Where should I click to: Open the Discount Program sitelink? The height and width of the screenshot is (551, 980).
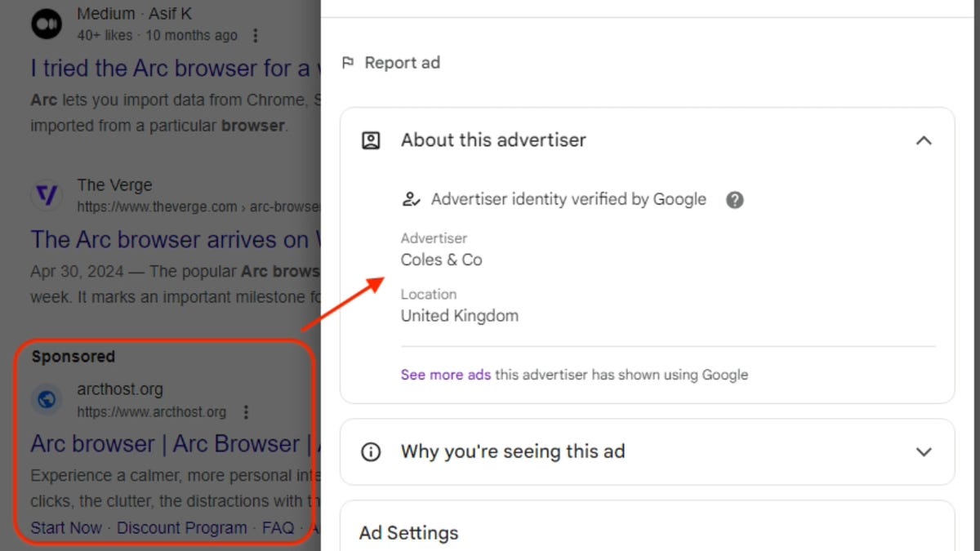(182, 527)
